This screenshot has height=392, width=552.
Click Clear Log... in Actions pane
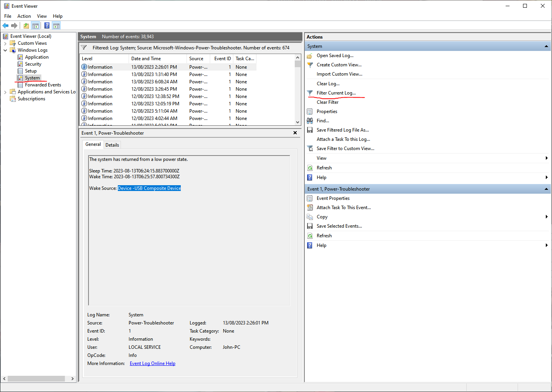pos(328,84)
